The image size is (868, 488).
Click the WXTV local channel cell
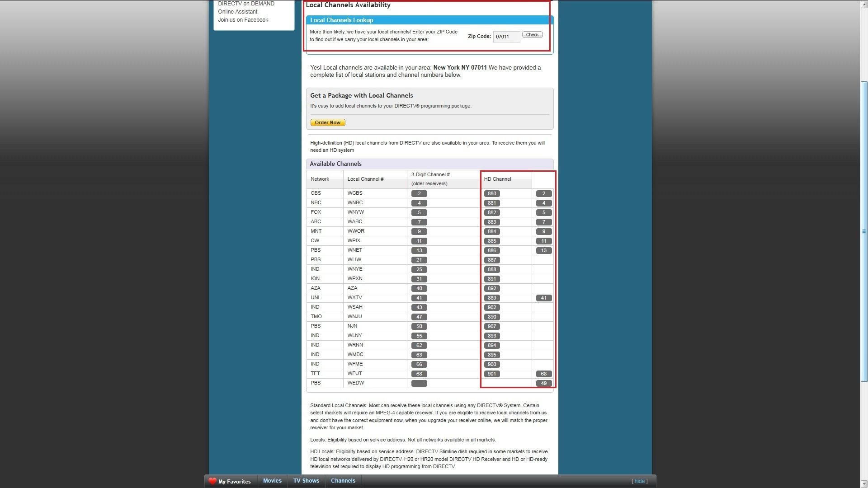click(x=375, y=298)
